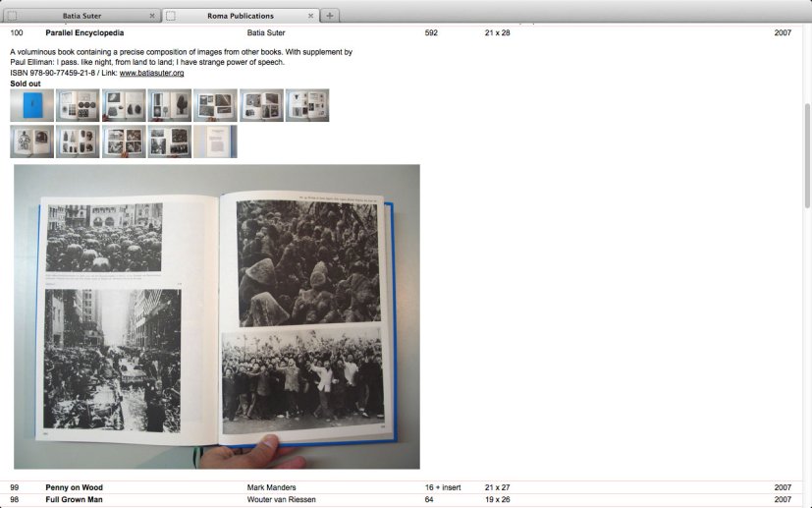
Task: Click the number 99 cell
Action: click(x=15, y=487)
